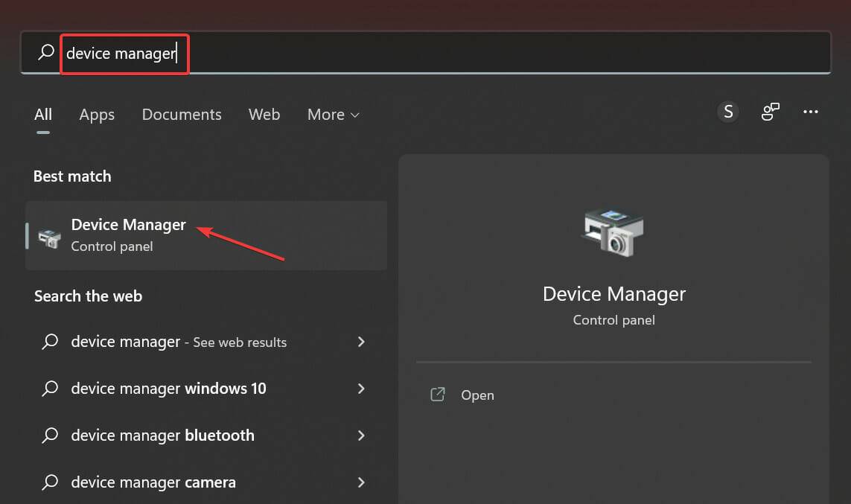The image size is (851, 504).
Task: Click the feedback icon near top right
Action: click(x=770, y=111)
